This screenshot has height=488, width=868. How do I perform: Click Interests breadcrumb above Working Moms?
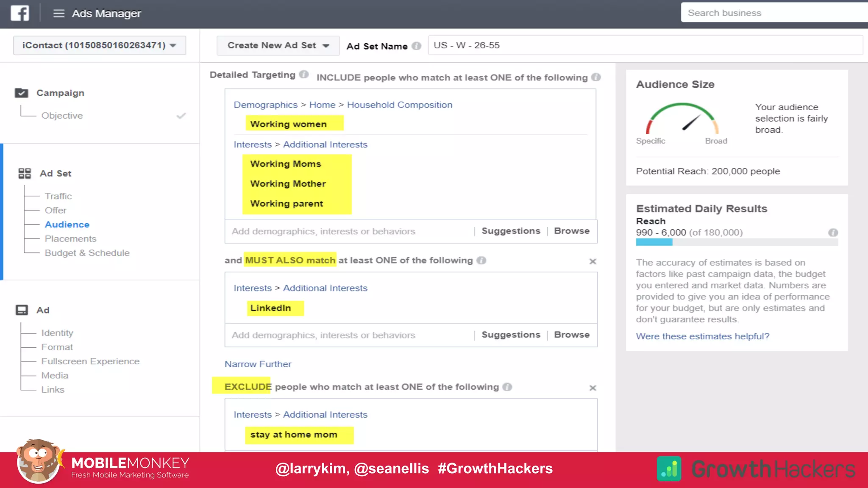click(253, 144)
